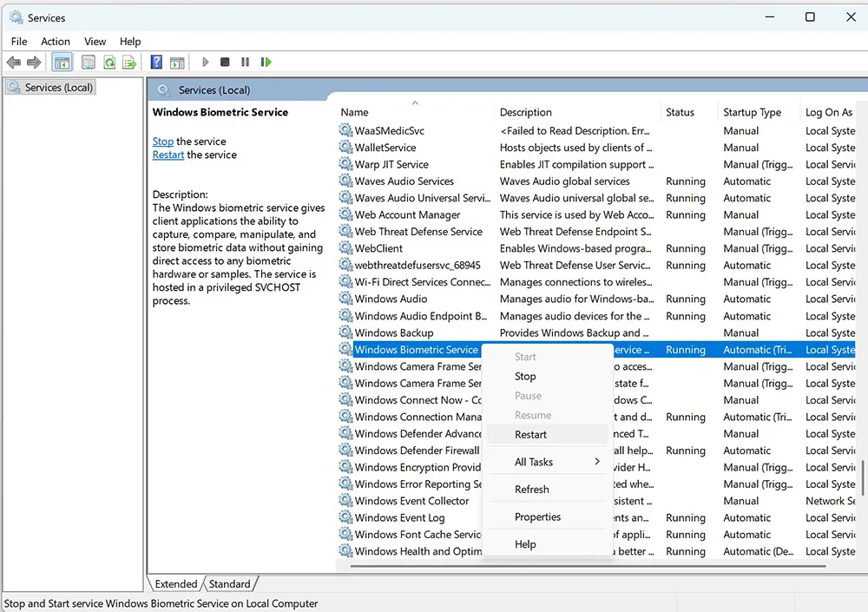
Task: Expand the All Tasks submenu
Action: click(x=547, y=461)
